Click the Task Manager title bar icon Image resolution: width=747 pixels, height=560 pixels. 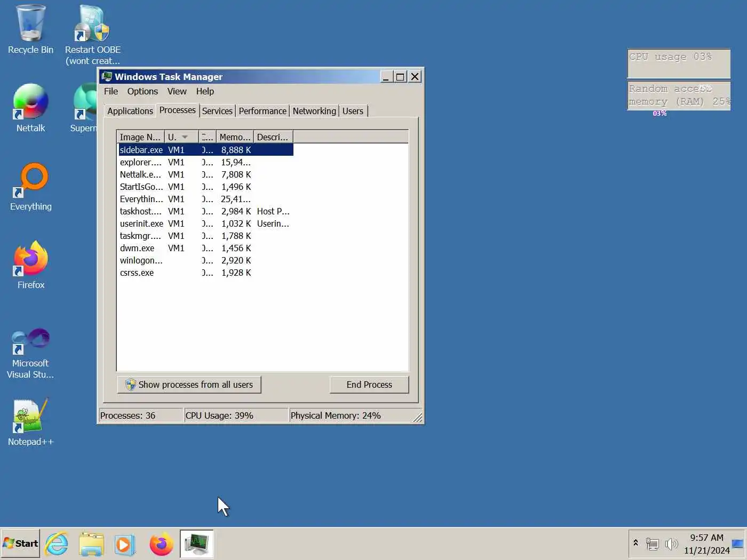click(x=107, y=76)
